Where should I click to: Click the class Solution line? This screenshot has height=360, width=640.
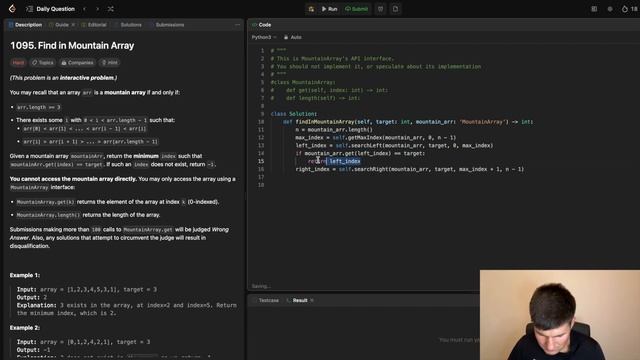294,114
